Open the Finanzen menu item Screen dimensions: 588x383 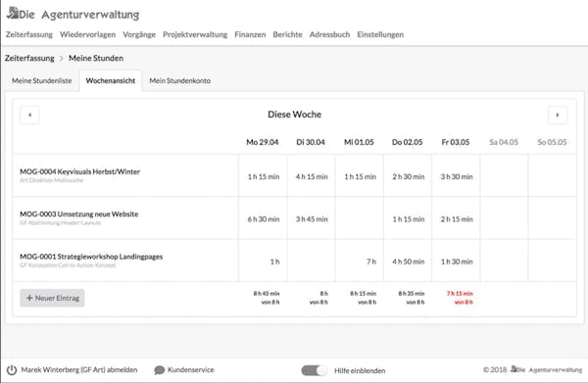pos(250,34)
